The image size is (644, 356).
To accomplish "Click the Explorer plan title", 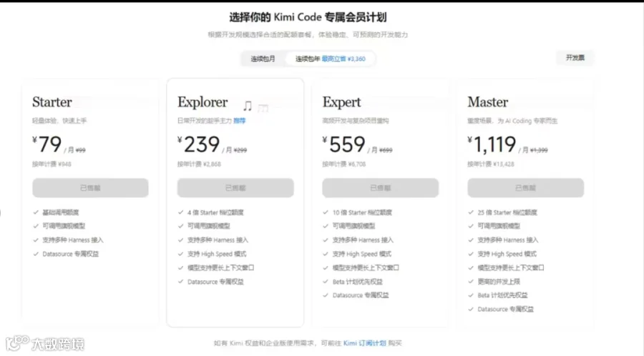I will (203, 102).
